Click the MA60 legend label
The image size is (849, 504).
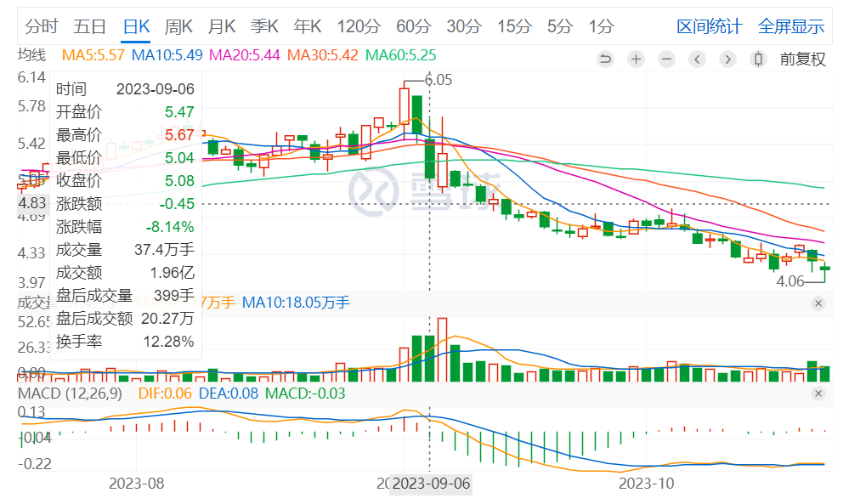[400, 56]
